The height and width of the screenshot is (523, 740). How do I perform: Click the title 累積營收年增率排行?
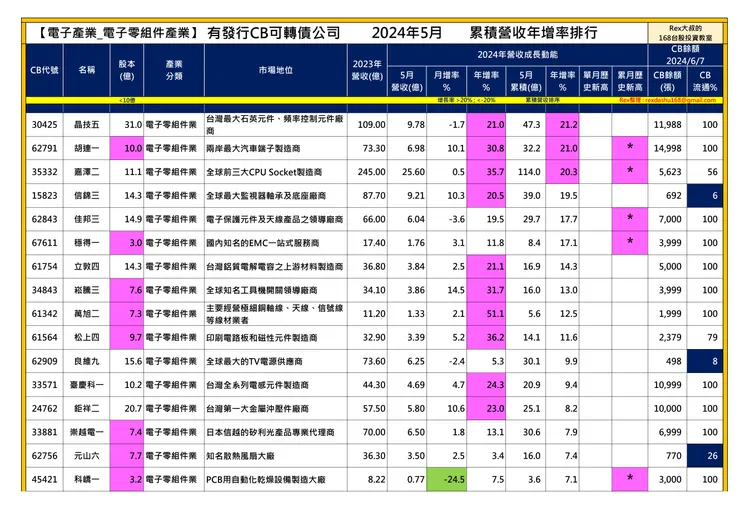tap(533, 33)
